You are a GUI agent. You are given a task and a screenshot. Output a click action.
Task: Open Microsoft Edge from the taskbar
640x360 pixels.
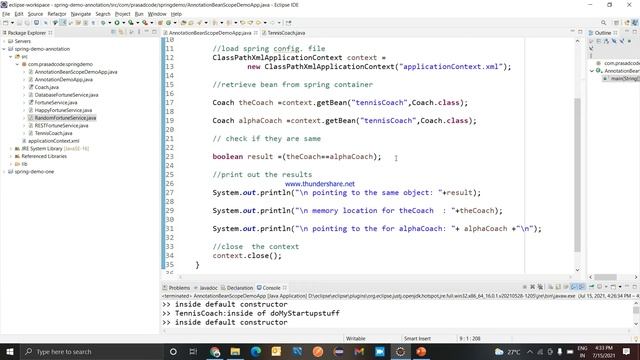(256, 351)
